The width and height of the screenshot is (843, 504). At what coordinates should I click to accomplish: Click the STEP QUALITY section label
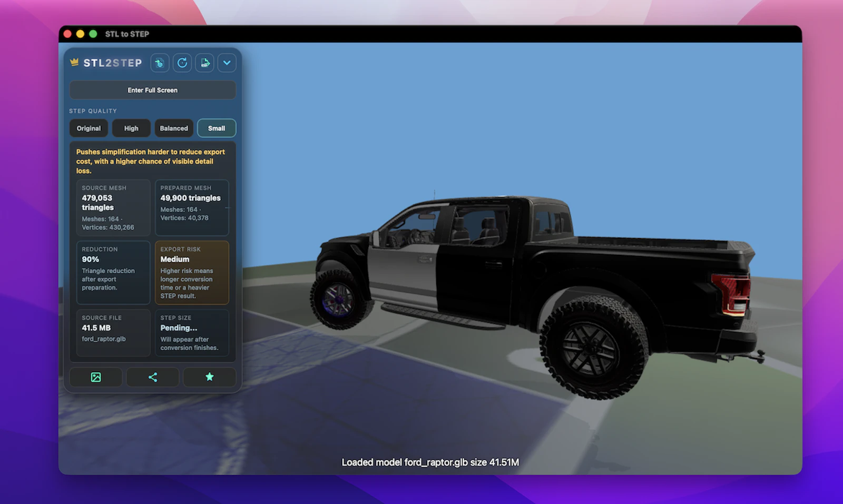(x=93, y=111)
